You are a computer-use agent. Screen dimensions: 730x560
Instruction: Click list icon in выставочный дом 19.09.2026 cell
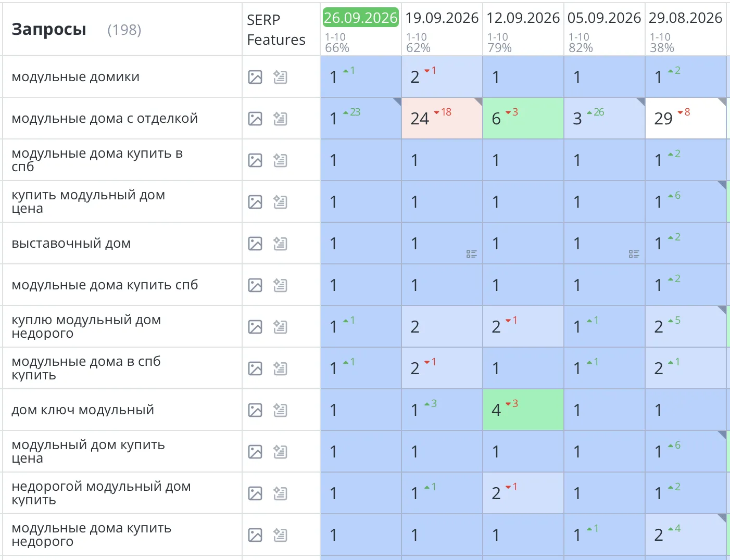pyautogui.click(x=472, y=254)
